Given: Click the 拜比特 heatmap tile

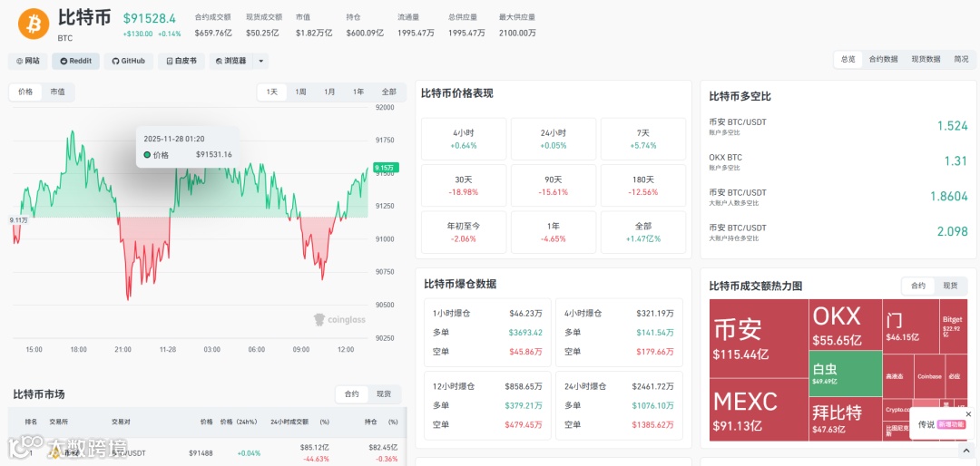Looking at the screenshot, I should [846, 419].
